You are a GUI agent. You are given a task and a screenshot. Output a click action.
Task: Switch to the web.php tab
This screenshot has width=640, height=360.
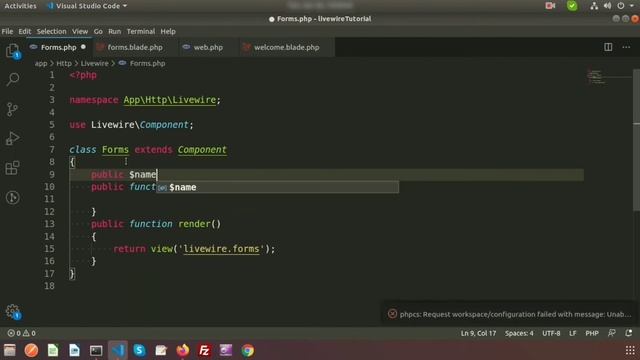(208, 47)
